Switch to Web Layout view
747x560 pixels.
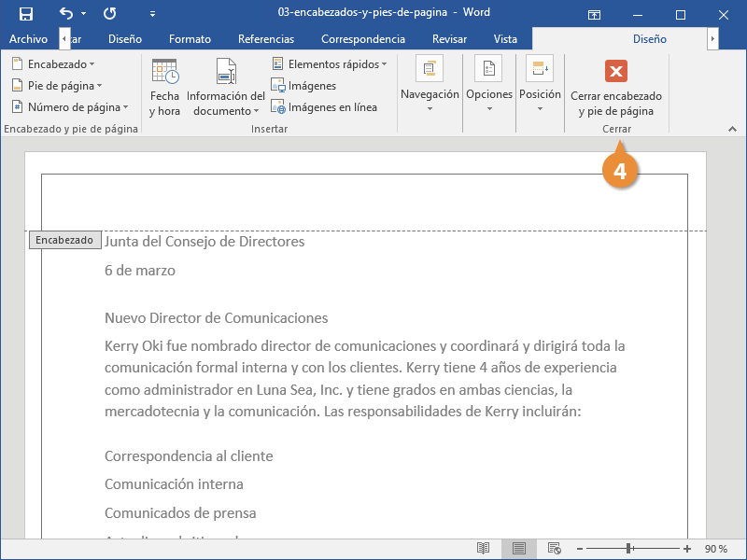click(554, 548)
